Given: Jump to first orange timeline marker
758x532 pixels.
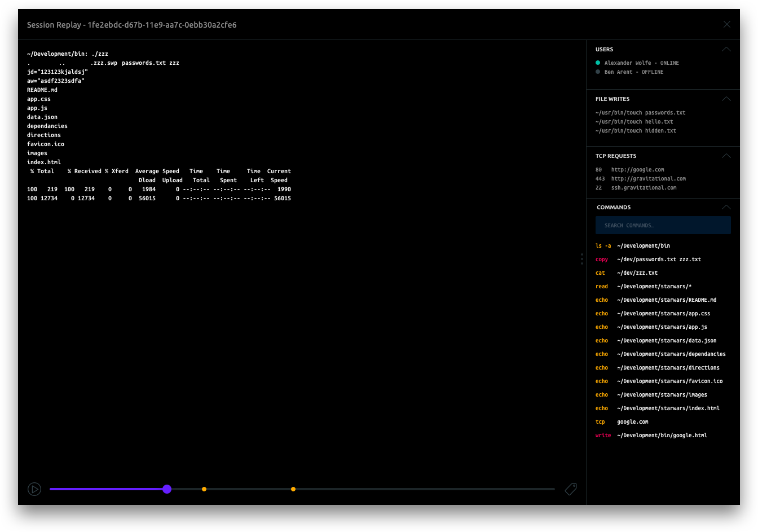Looking at the screenshot, I should point(204,489).
